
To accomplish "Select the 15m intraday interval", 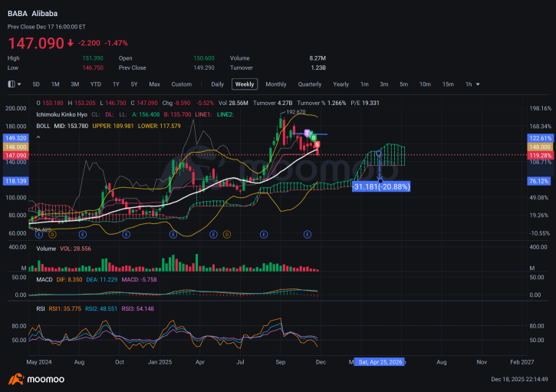I will pos(448,84).
